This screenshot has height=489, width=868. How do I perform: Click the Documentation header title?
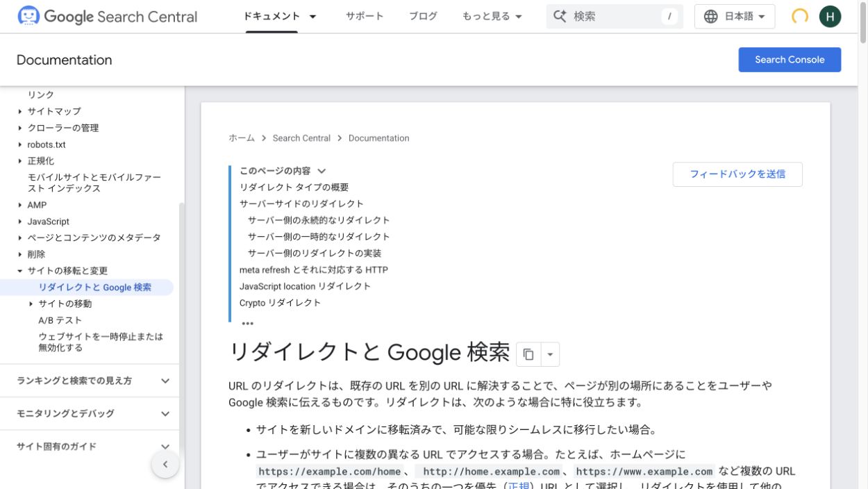[64, 60]
